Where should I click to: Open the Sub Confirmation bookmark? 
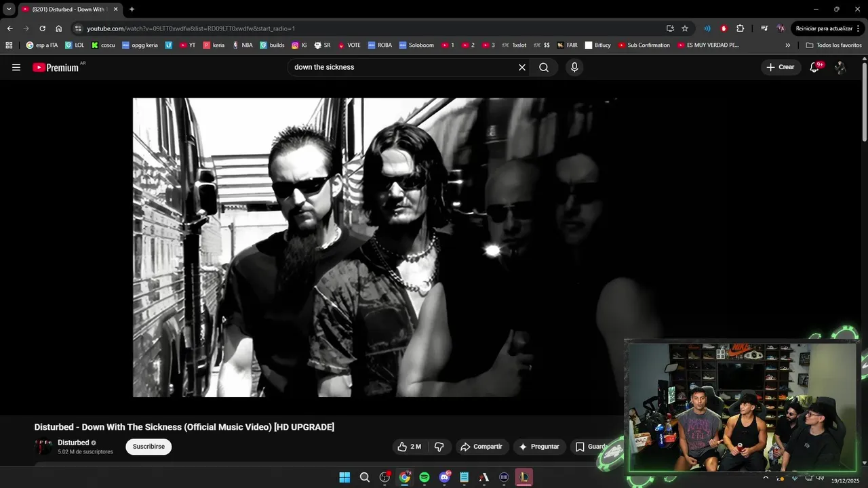(x=644, y=45)
